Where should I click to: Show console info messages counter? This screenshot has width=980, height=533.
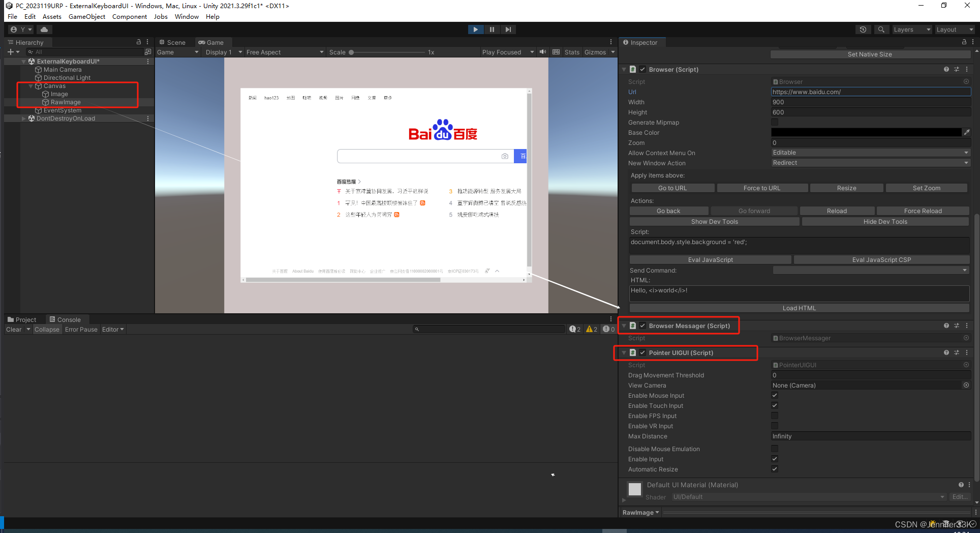point(575,329)
